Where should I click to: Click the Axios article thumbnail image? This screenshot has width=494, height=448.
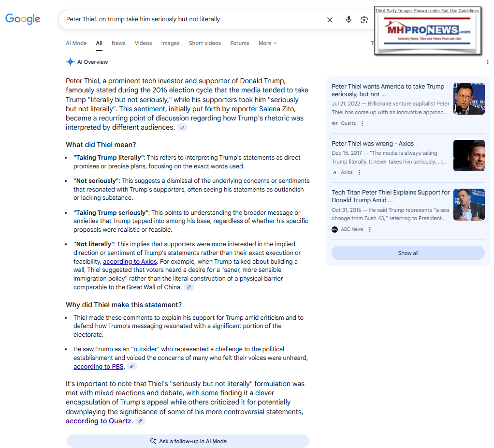click(x=469, y=155)
